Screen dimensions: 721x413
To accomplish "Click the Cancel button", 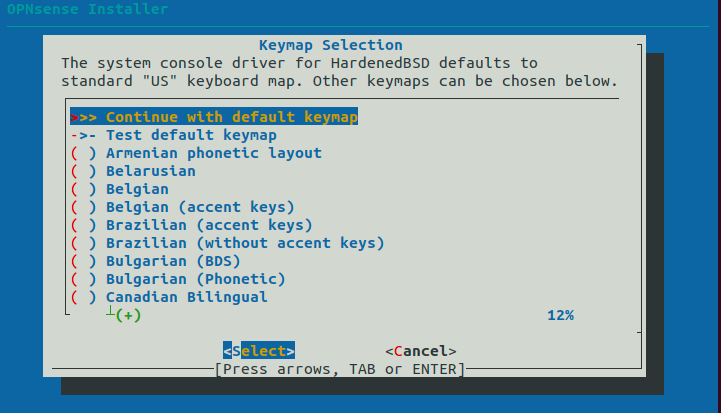I will pyautogui.click(x=421, y=351).
